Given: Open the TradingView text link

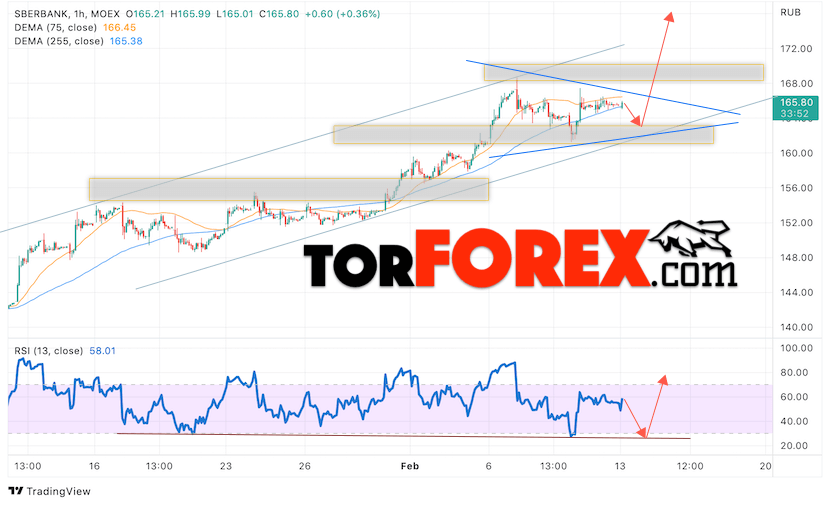Looking at the screenshot, I should (x=58, y=491).
